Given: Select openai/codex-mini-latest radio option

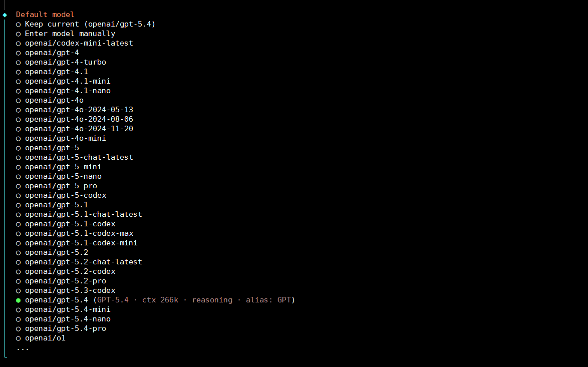Looking at the screenshot, I should click(x=79, y=43).
